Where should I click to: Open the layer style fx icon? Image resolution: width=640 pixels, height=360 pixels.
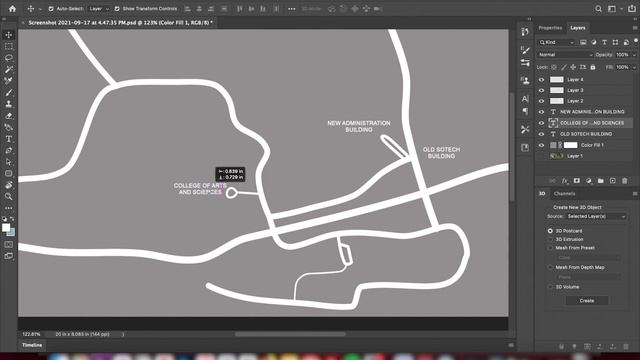point(564,180)
